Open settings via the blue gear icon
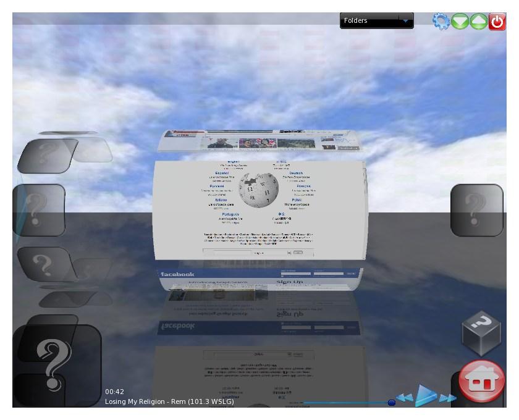 [441, 21]
